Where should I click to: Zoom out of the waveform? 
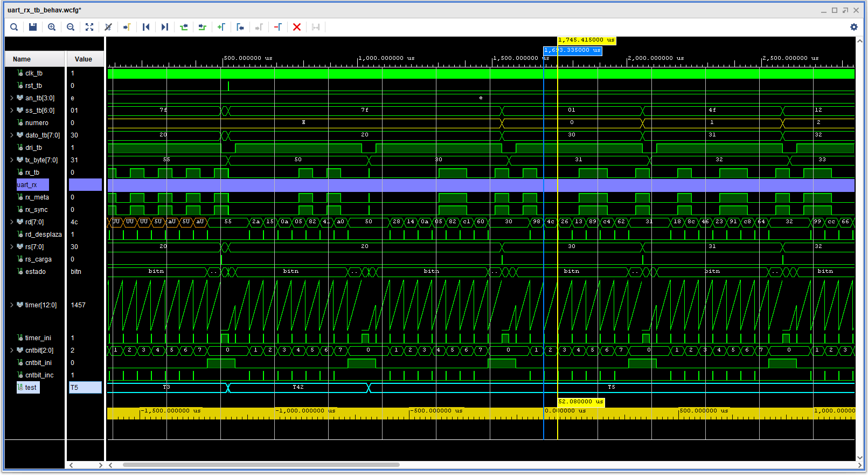[x=71, y=27]
